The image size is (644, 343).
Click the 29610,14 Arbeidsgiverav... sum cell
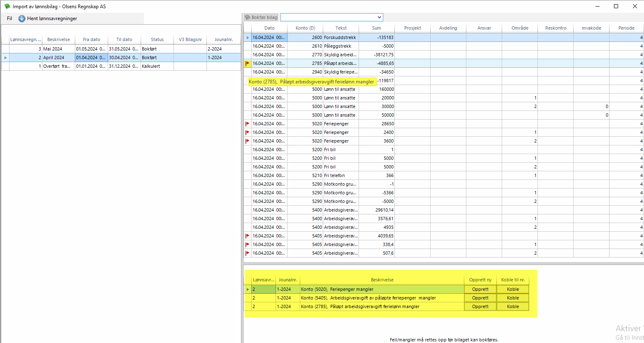(x=377, y=210)
